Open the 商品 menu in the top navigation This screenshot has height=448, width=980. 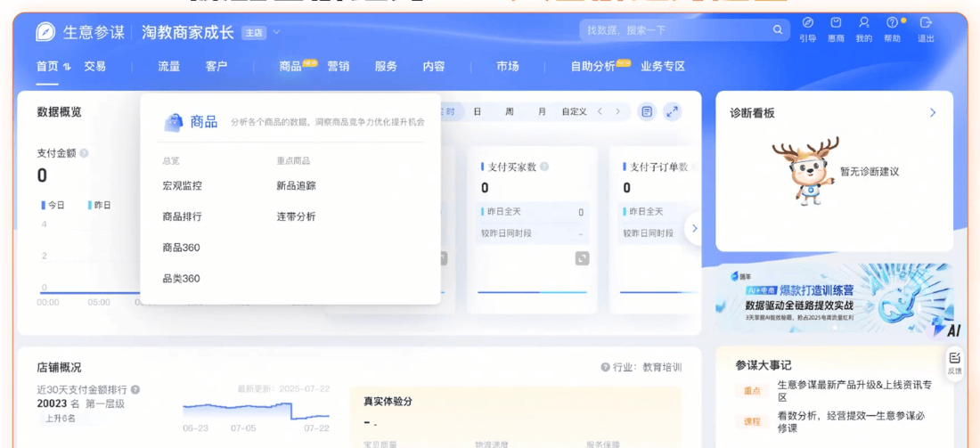click(x=290, y=67)
